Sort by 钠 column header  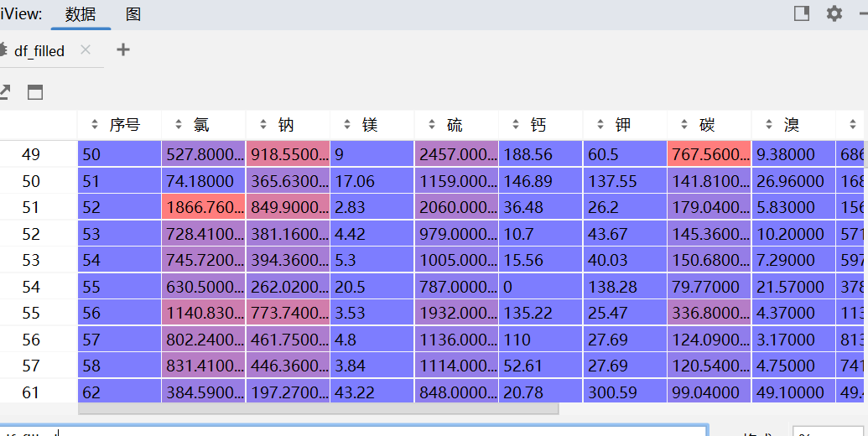tap(288, 125)
